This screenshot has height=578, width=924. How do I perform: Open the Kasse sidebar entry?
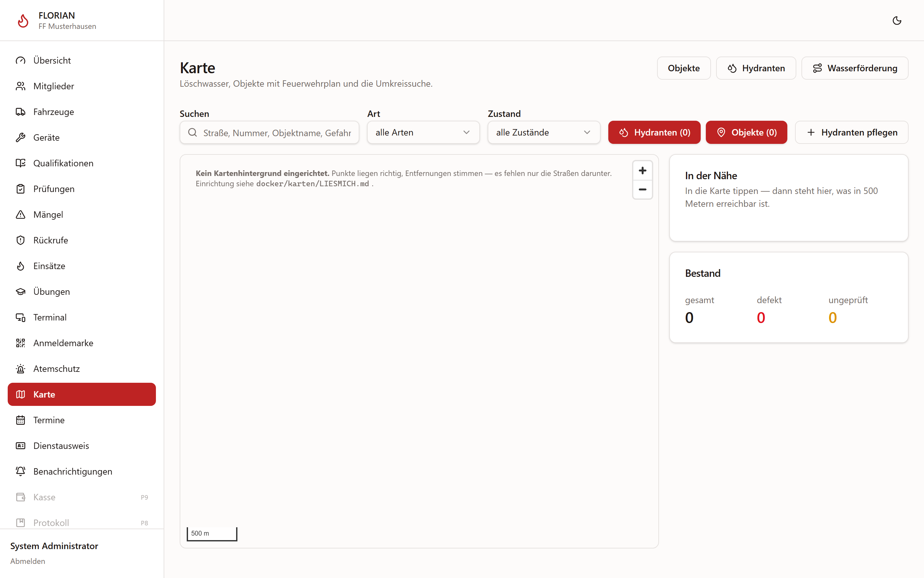click(x=82, y=497)
